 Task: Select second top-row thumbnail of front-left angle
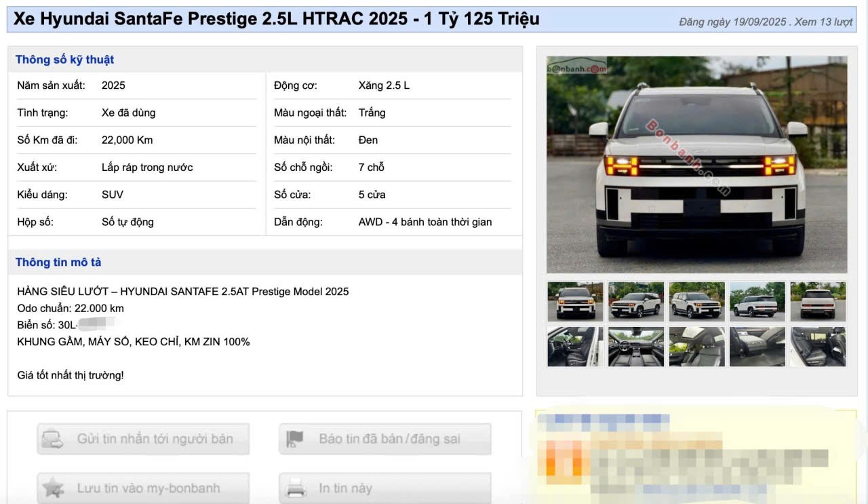coord(636,301)
